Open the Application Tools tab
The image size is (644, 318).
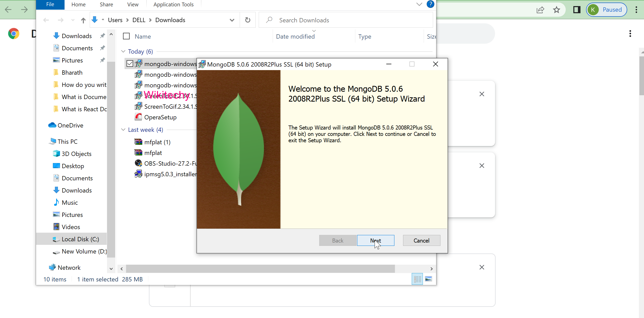(173, 4)
